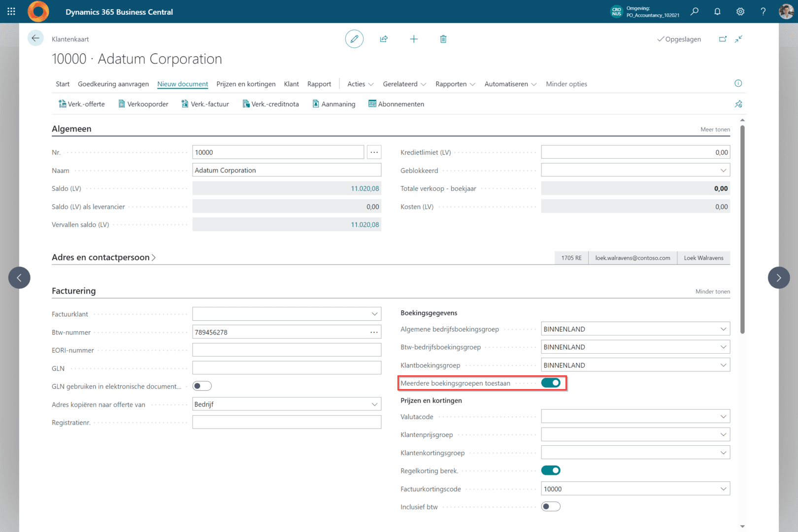Click the back arrow button
Image resolution: width=798 pixels, height=532 pixels.
coord(35,38)
